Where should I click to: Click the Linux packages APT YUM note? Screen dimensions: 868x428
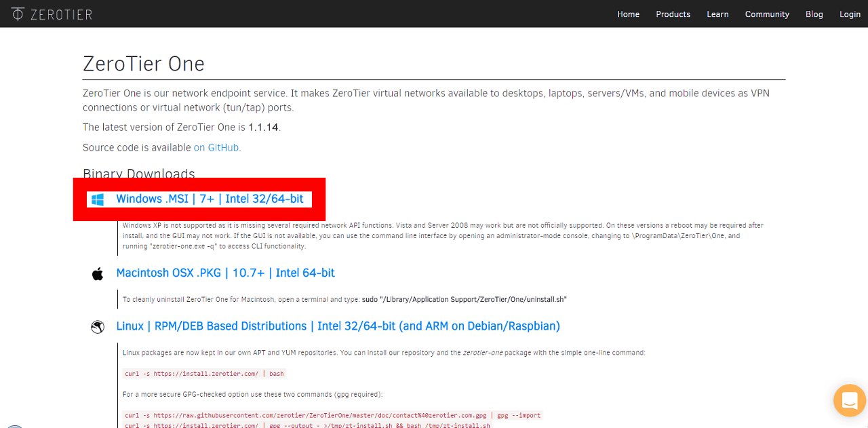tap(384, 353)
